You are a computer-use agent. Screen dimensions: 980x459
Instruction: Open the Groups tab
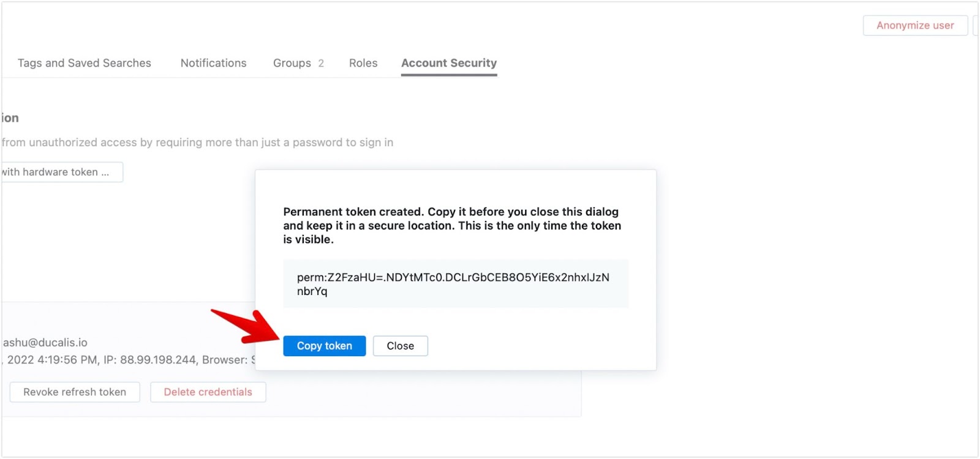[292, 63]
